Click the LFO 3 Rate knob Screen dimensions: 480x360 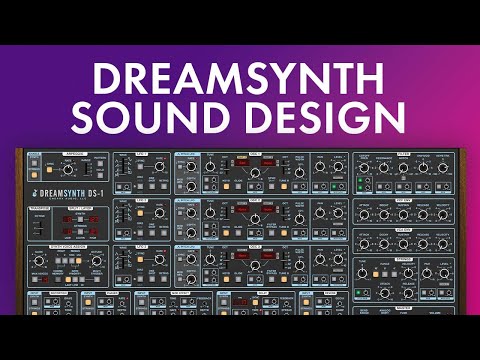tap(160, 259)
